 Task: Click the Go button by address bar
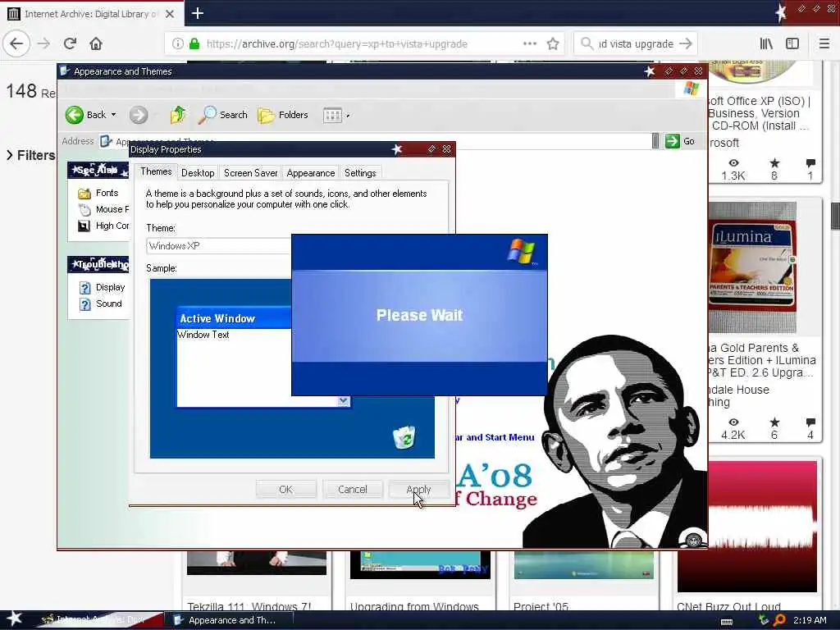pos(680,141)
